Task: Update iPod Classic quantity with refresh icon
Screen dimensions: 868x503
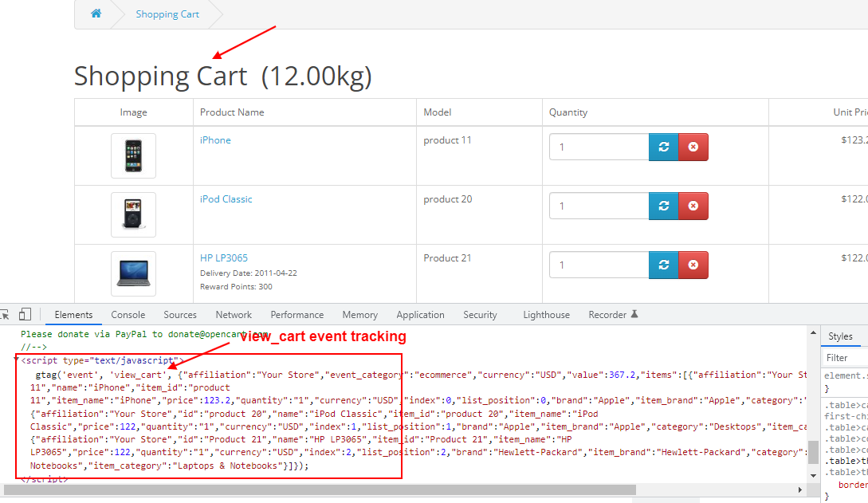Action: pos(664,206)
